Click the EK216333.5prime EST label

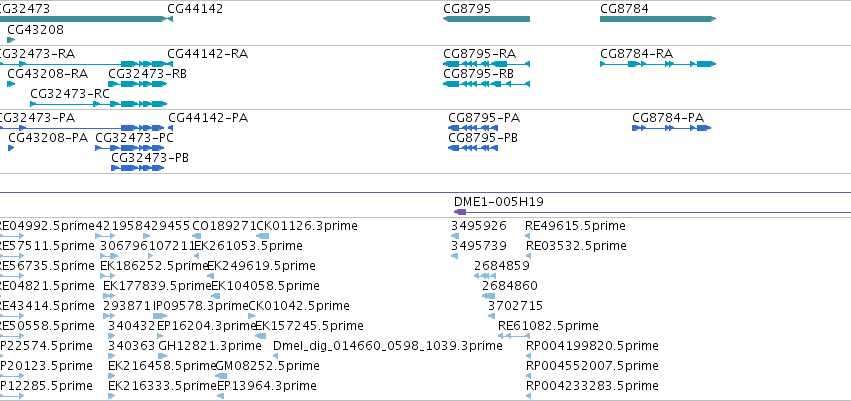162,386
